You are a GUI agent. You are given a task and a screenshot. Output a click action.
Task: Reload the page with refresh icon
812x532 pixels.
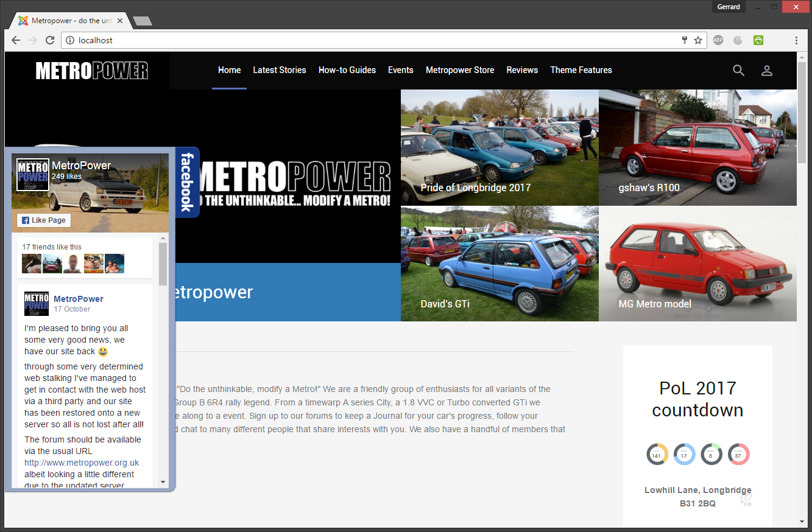point(50,40)
